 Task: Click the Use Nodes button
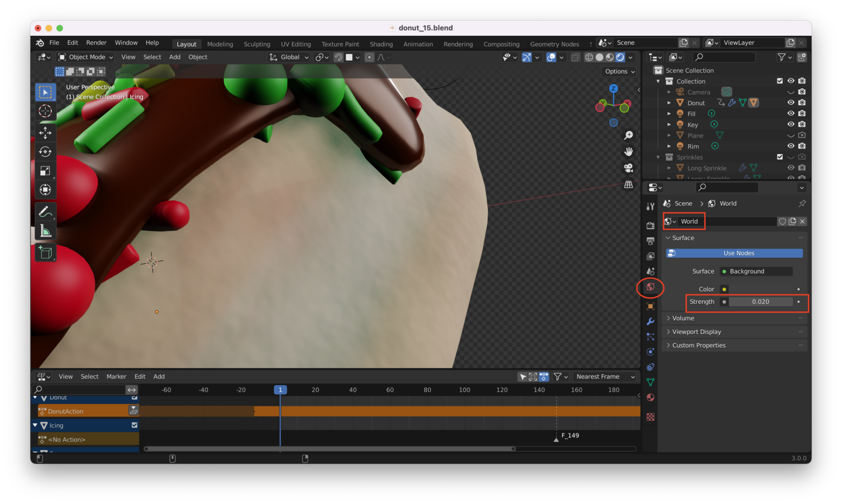click(735, 253)
